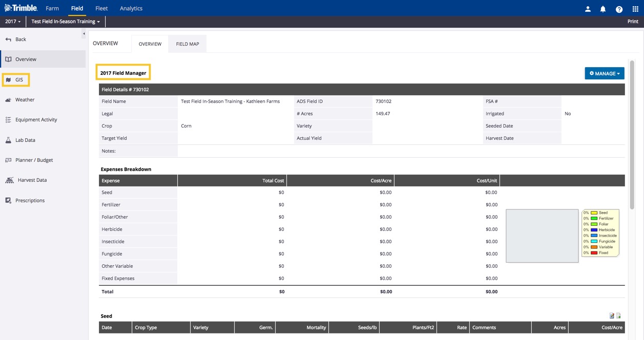Collapse the left sidebar with arrow
644x340 pixels.
84,34
